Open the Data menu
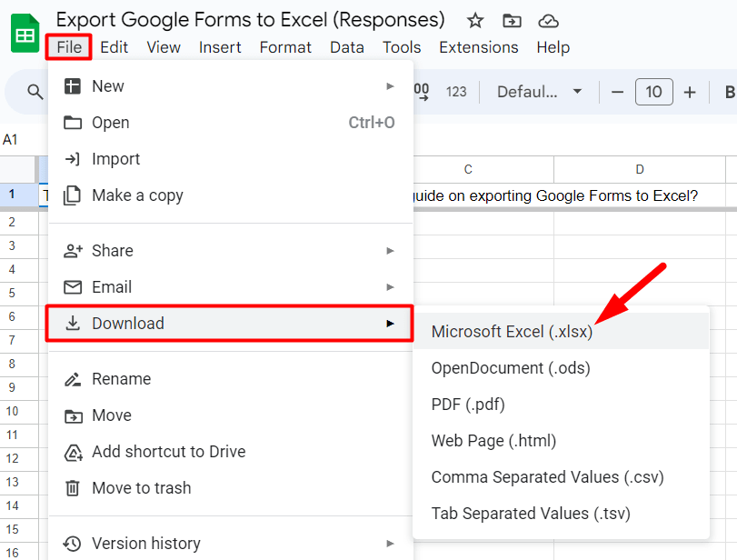 (x=347, y=47)
